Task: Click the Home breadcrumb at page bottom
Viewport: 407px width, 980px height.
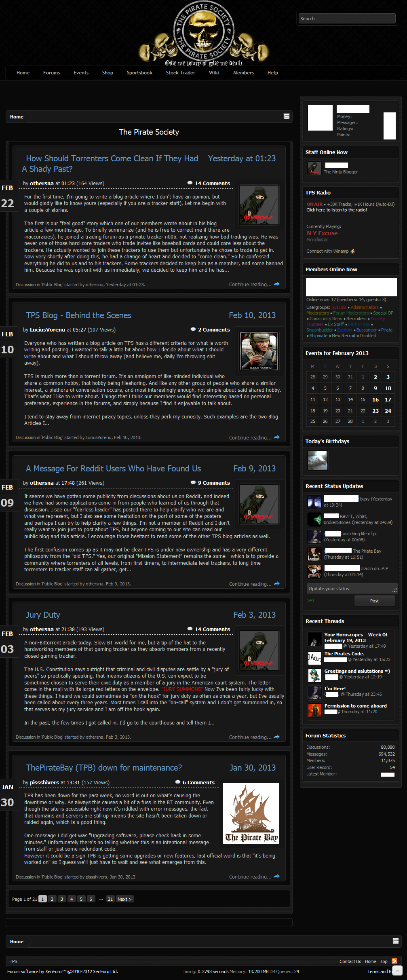Action: coord(17,941)
